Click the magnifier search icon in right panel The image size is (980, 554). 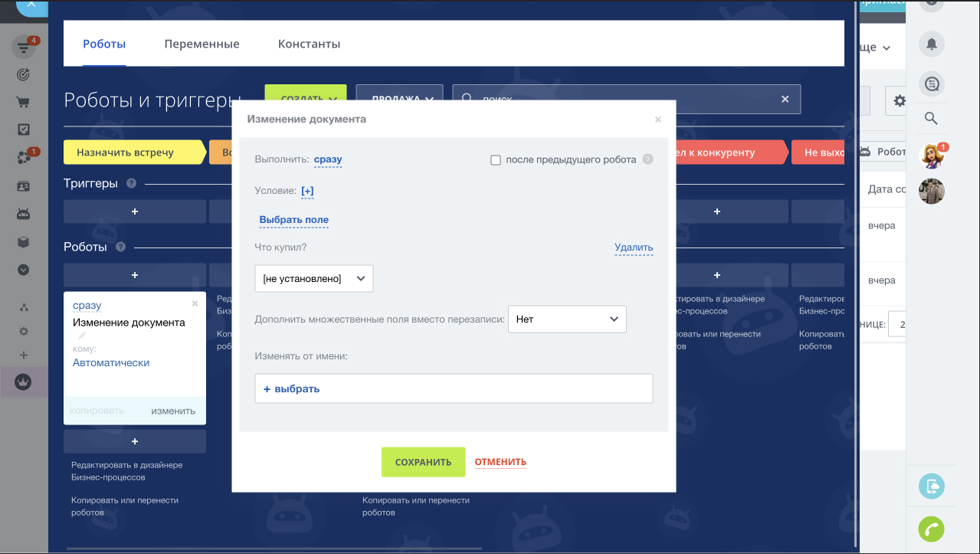click(931, 118)
